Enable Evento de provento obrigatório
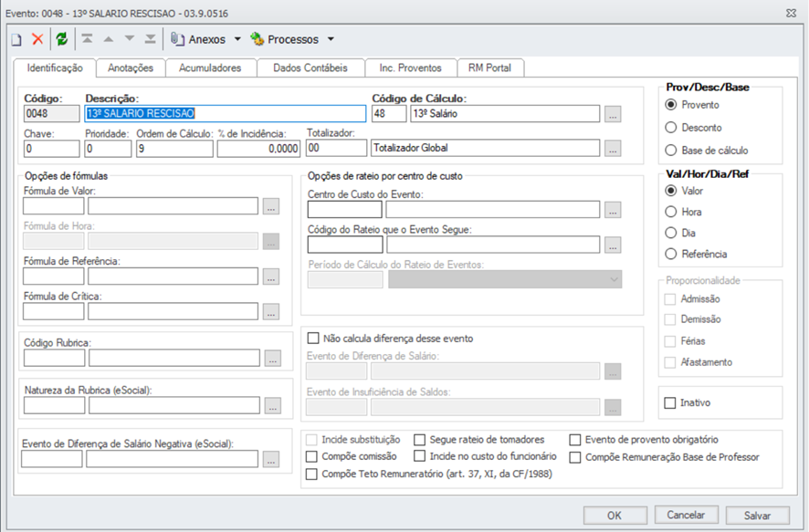 (574, 440)
